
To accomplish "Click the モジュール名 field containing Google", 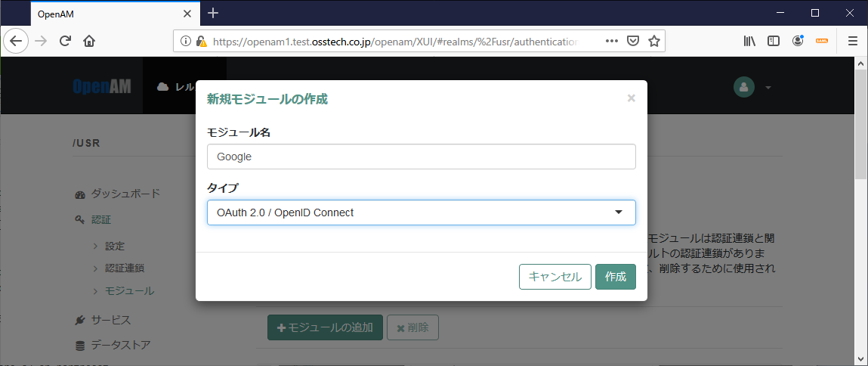I will pyautogui.click(x=422, y=157).
